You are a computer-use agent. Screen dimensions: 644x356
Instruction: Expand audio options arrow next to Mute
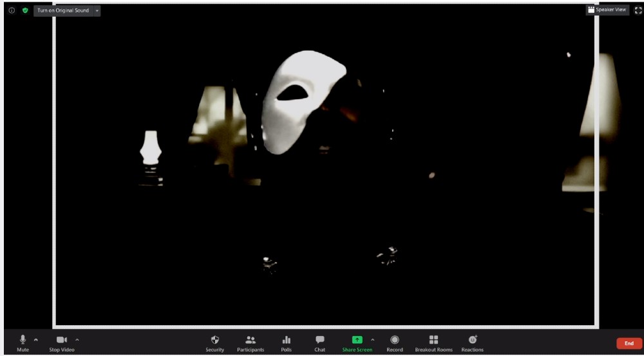pos(35,340)
